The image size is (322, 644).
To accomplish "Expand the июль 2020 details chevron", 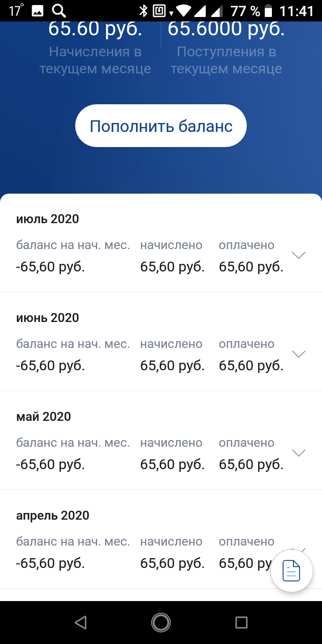I will (x=298, y=255).
